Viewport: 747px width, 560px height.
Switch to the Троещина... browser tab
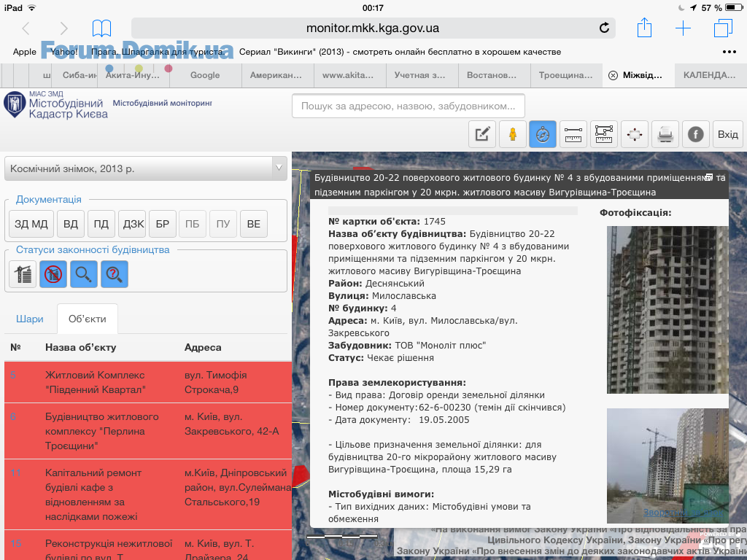565,75
